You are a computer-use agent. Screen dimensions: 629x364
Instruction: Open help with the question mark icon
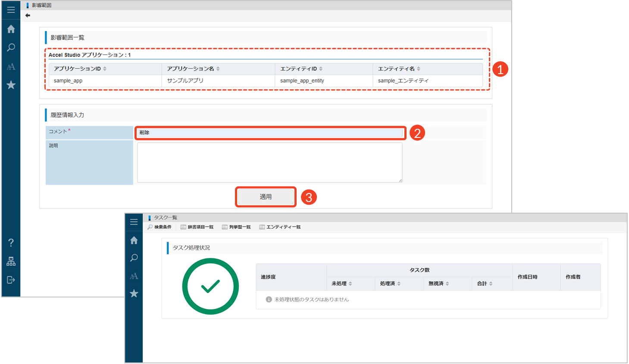coord(11,243)
